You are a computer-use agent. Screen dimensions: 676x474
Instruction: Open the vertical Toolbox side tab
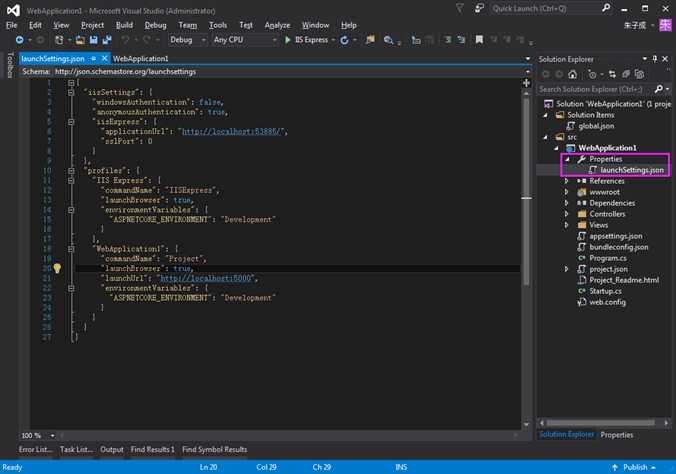(10, 65)
